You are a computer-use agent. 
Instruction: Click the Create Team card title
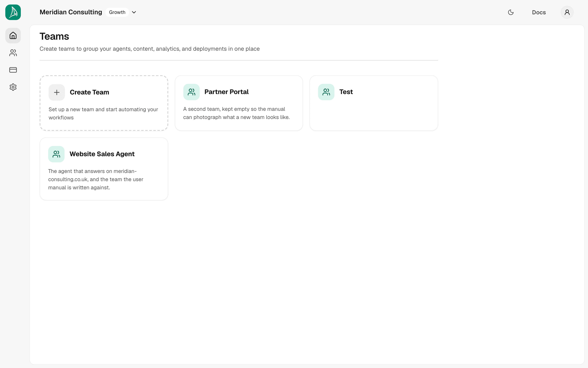[89, 92]
